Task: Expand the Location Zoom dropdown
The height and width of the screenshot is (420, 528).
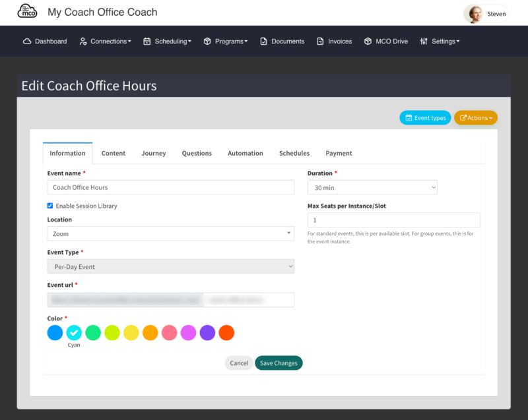Action: coord(171,233)
